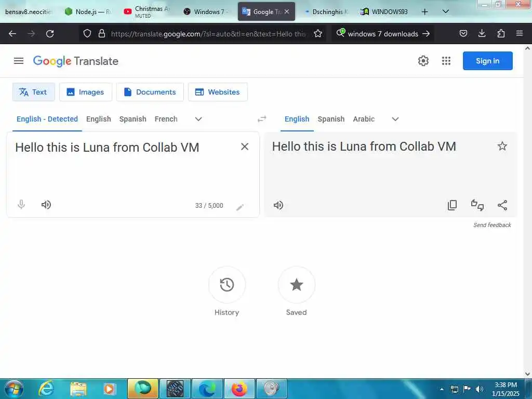Viewport: 532px width, 399px height.
Task: Open the Google Translate main menu hamburger
Action: pyautogui.click(x=19, y=61)
